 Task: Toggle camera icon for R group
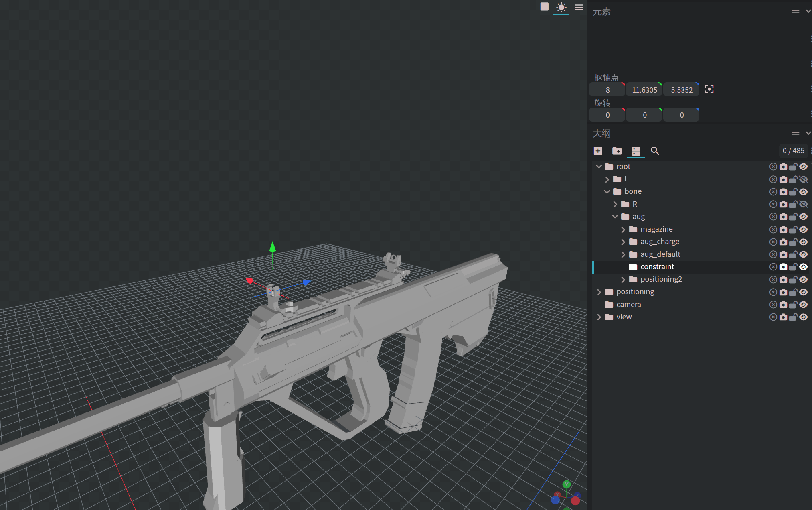point(783,204)
